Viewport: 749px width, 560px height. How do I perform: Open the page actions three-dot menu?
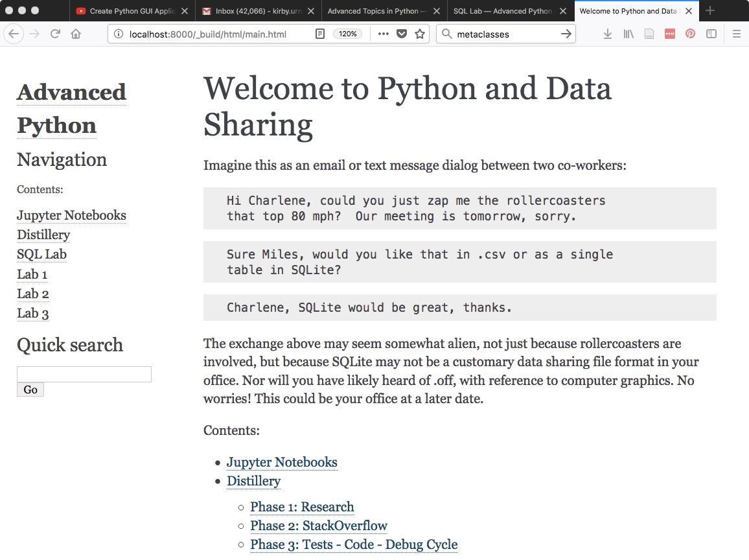pyautogui.click(x=384, y=34)
